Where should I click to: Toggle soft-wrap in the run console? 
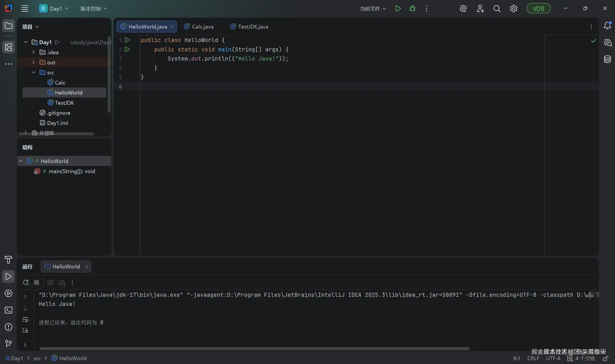(x=25, y=320)
